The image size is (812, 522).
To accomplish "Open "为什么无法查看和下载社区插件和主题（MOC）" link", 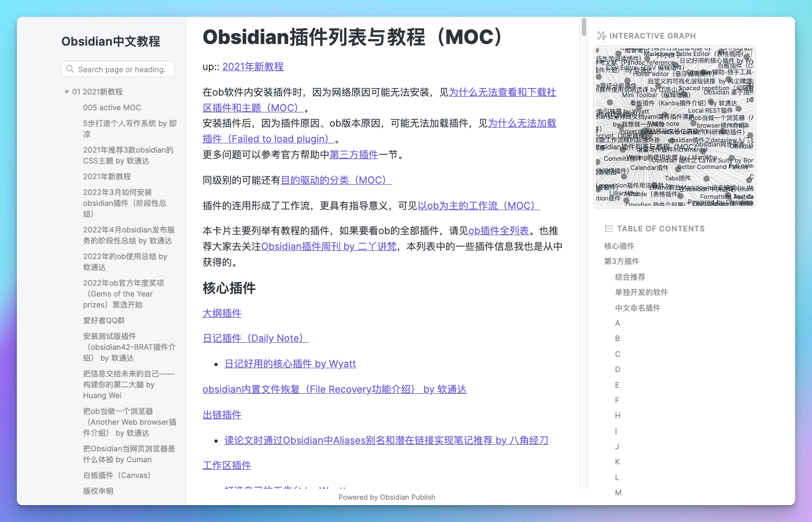I will click(502, 92).
